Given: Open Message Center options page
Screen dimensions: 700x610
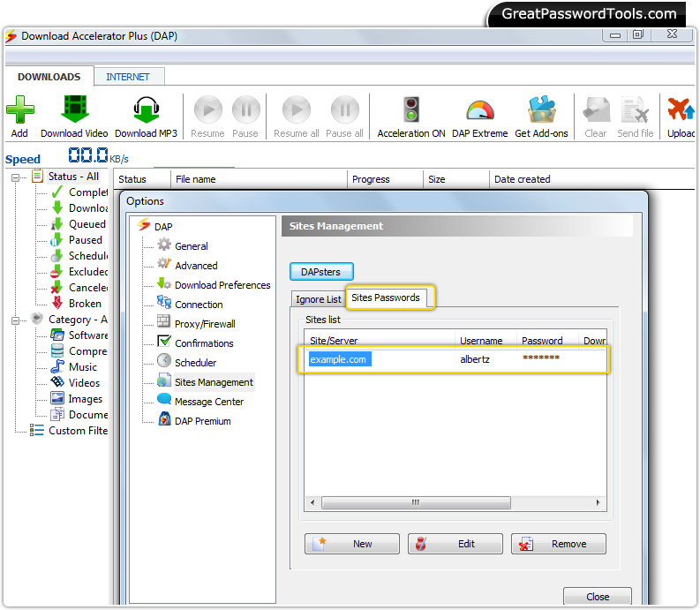Looking at the screenshot, I should (201, 402).
